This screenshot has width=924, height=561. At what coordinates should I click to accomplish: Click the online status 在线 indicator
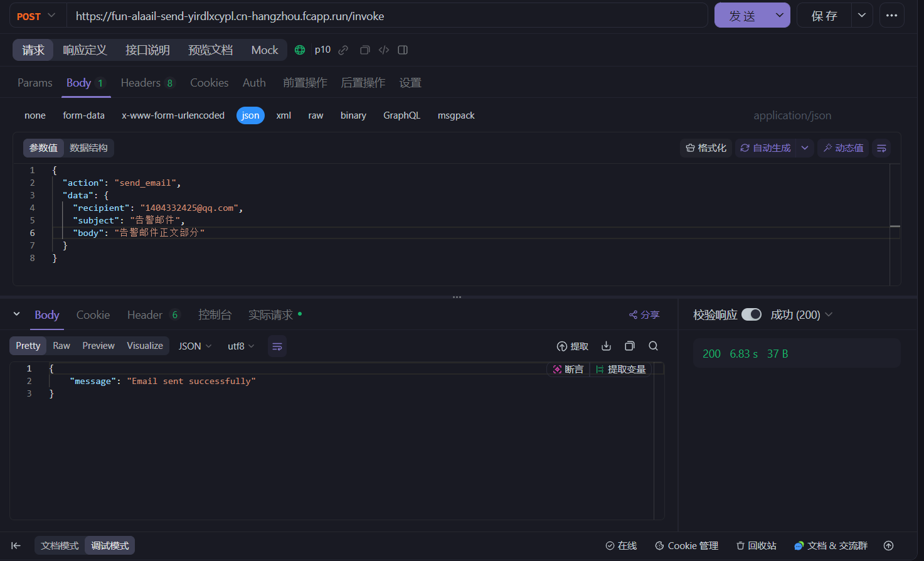click(621, 546)
